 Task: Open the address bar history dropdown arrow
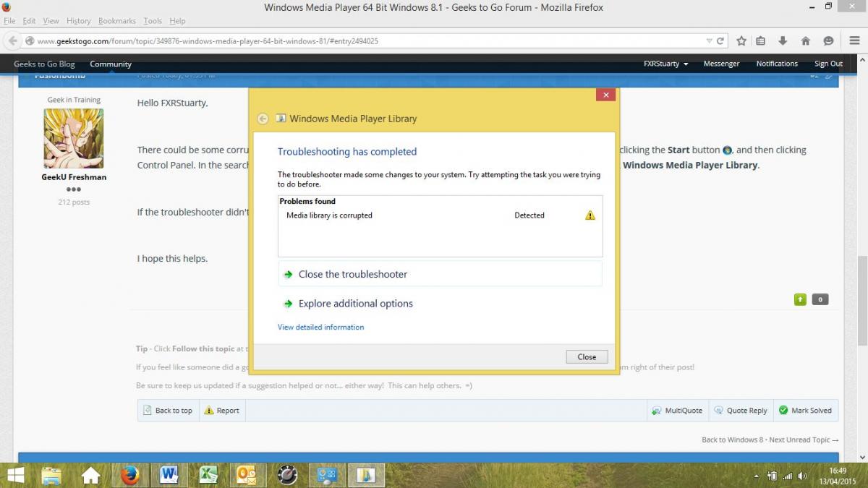[710, 41]
